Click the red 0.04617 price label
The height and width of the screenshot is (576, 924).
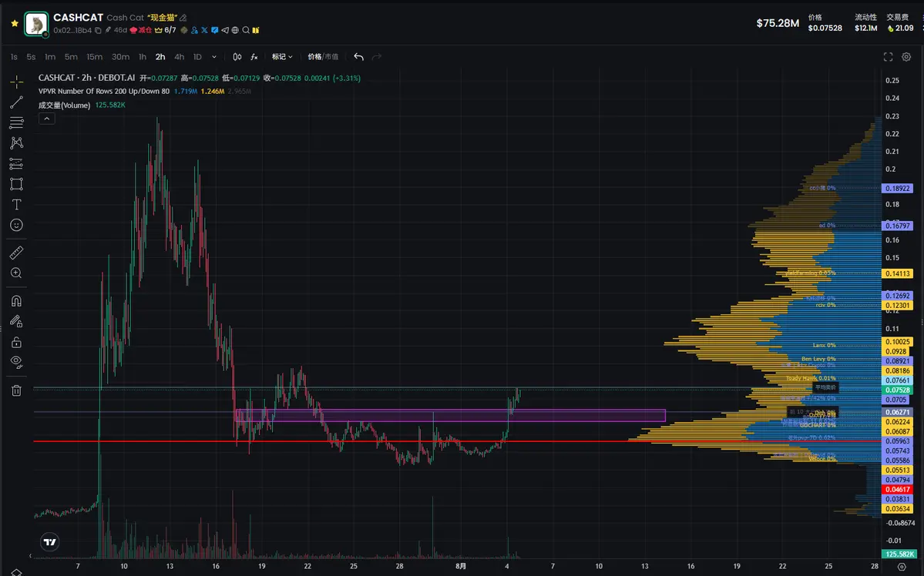(x=898, y=490)
